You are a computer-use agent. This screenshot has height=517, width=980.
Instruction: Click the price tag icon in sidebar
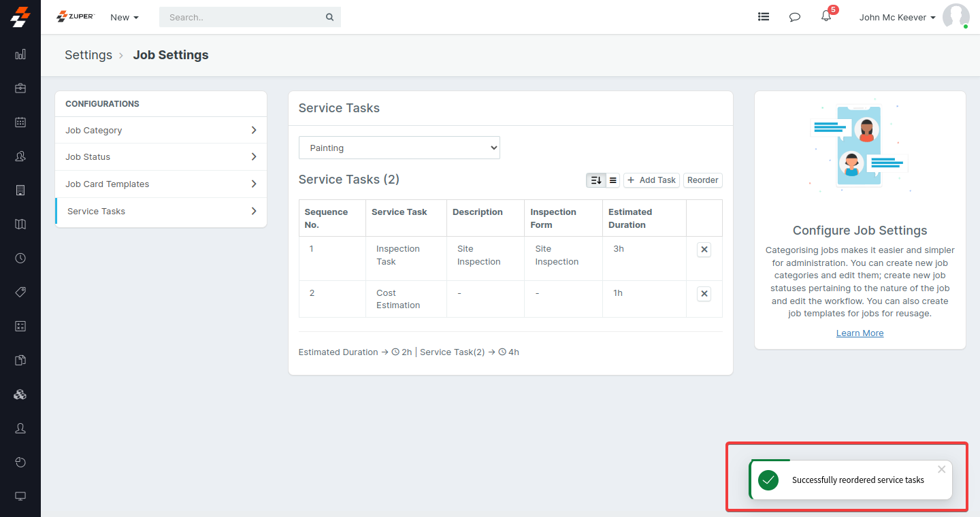20,293
